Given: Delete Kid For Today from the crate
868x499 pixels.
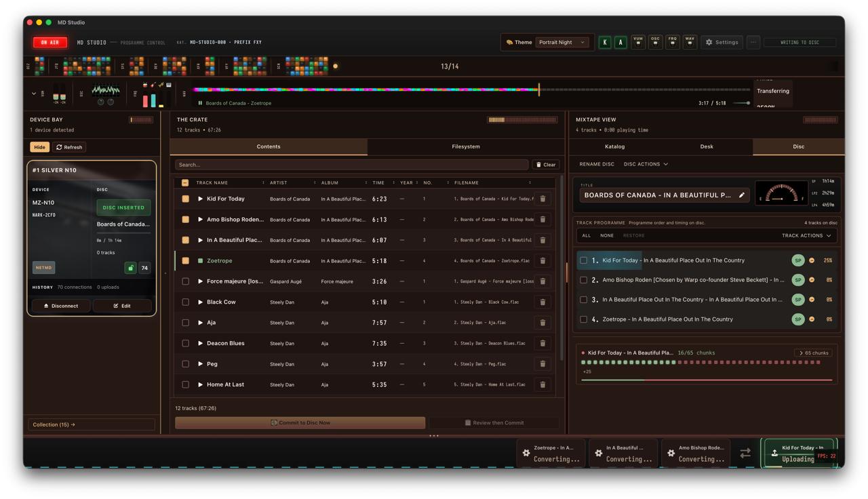Looking at the screenshot, I should pyautogui.click(x=542, y=199).
